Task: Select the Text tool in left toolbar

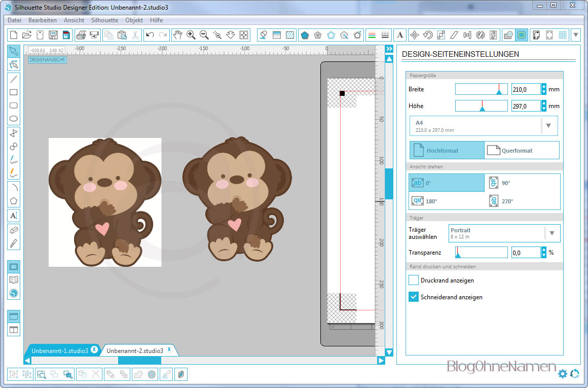Action: point(14,216)
